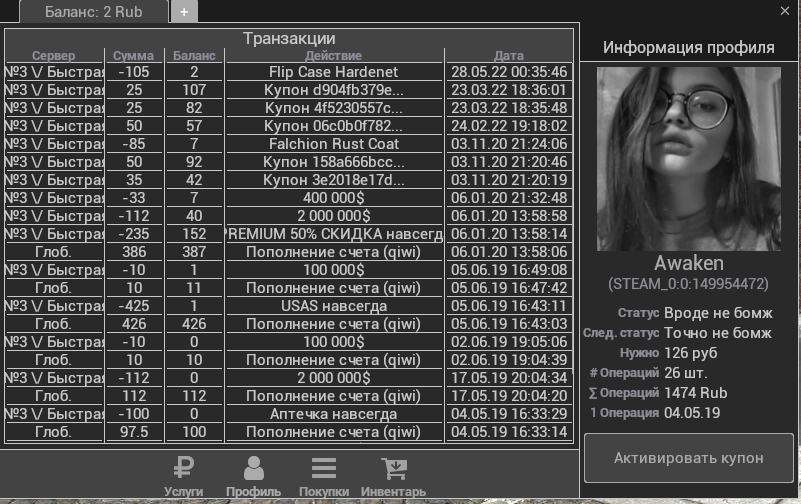Add a new tab with plus button
Screen dimensions: 801x504
184,12
